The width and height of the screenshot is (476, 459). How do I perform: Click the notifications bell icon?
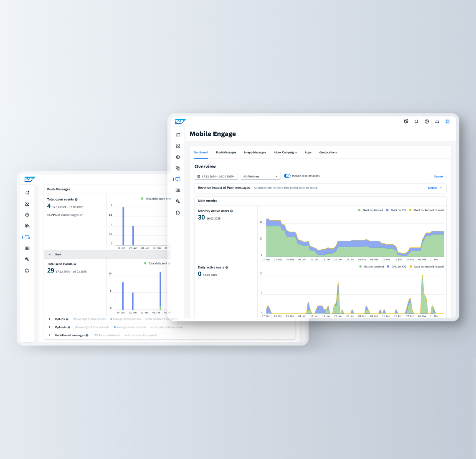tap(437, 121)
